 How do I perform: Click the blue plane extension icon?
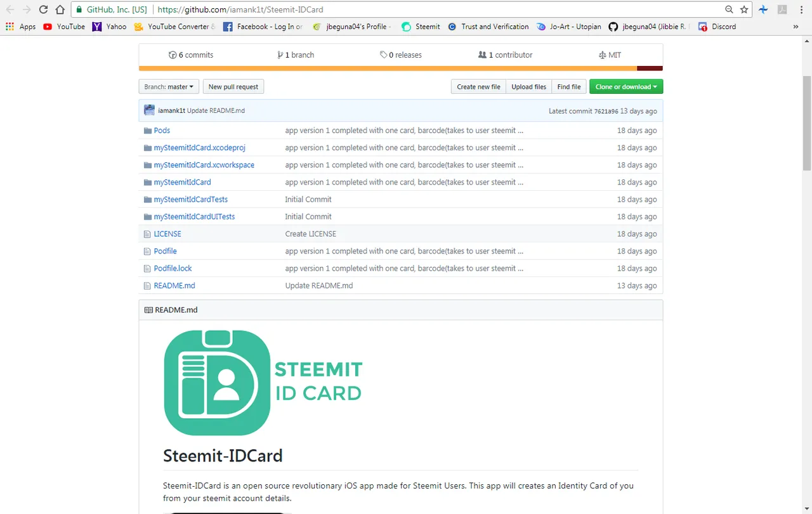(763, 10)
